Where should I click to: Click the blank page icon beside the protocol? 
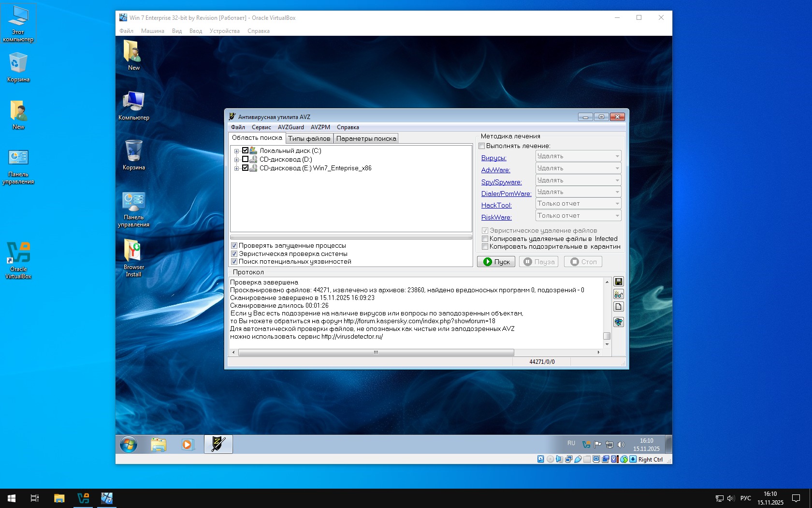[618, 307]
